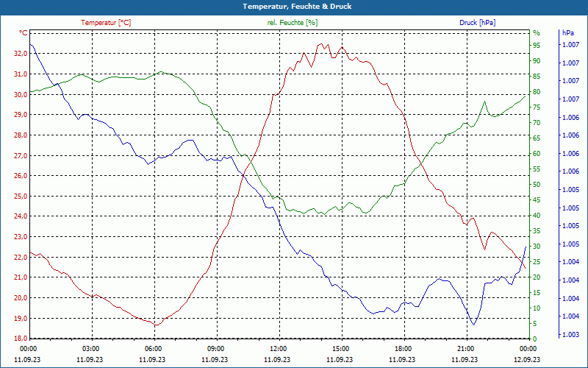Click the °C unit label atop the temperature axis
Image resolution: width=588 pixels, height=368 pixels.
tap(24, 33)
